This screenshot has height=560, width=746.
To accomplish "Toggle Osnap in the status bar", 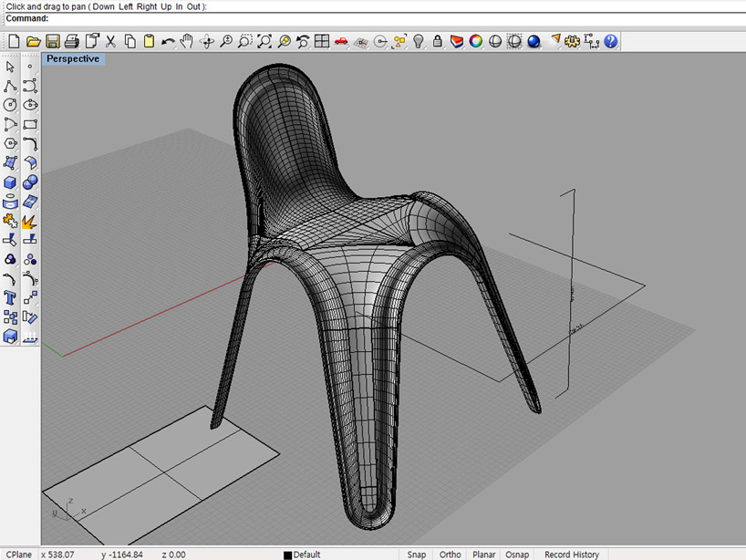I will point(517,555).
